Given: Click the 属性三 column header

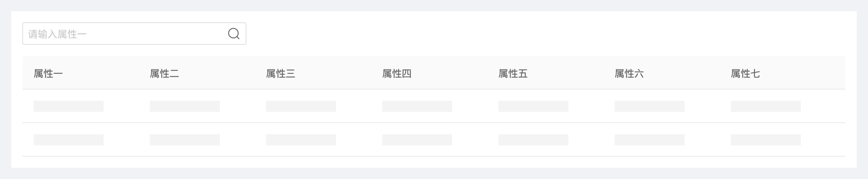Looking at the screenshot, I should pyautogui.click(x=281, y=73).
